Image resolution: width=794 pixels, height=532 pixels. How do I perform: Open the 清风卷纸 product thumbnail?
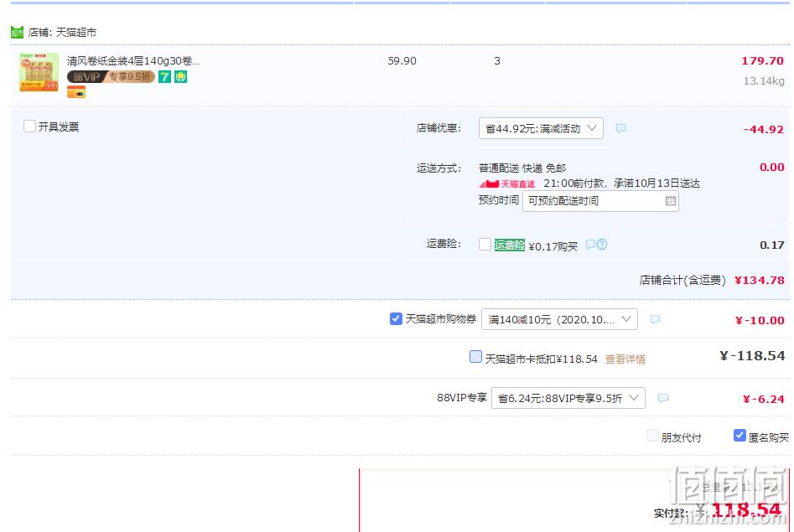coord(39,72)
